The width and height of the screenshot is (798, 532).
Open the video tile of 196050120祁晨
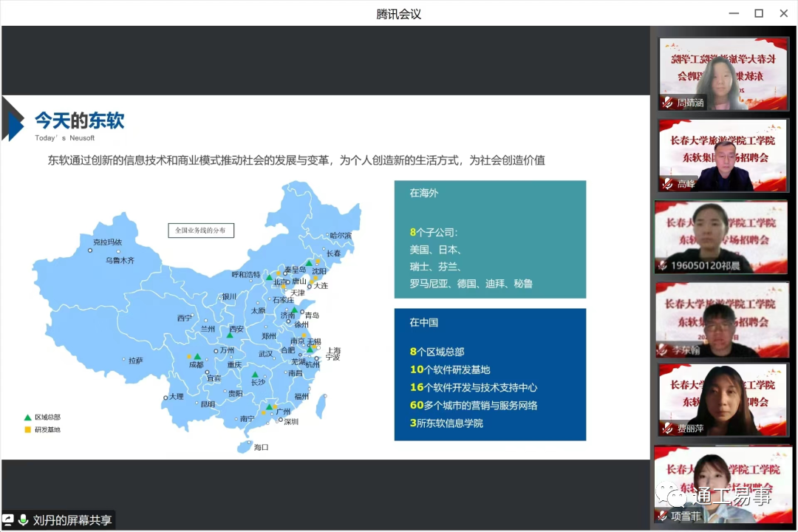tap(721, 236)
